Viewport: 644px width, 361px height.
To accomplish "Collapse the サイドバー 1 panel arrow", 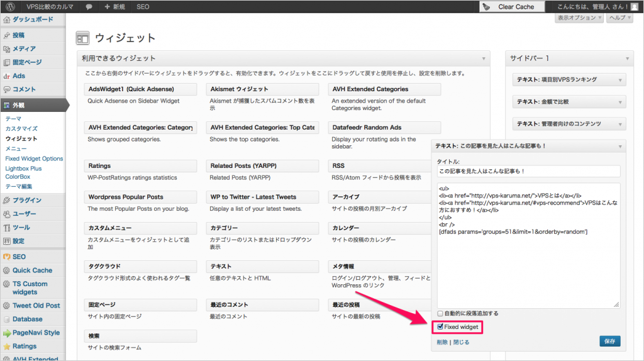I will pyautogui.click(x=627, y=58).
